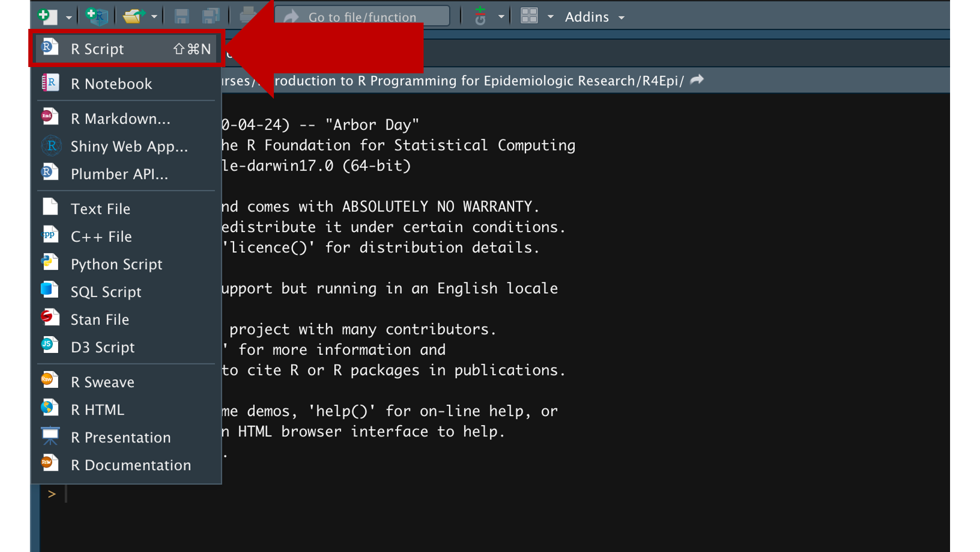Click the Go to file/function field

(x=362, y=17)
